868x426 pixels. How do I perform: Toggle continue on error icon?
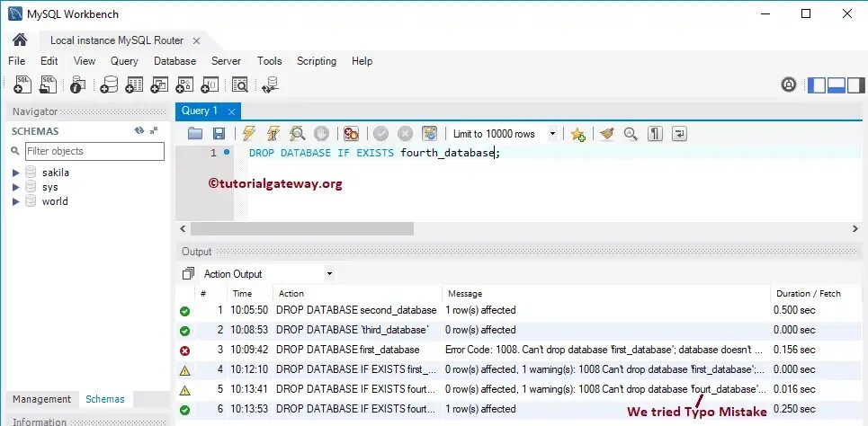coord(351,133)
